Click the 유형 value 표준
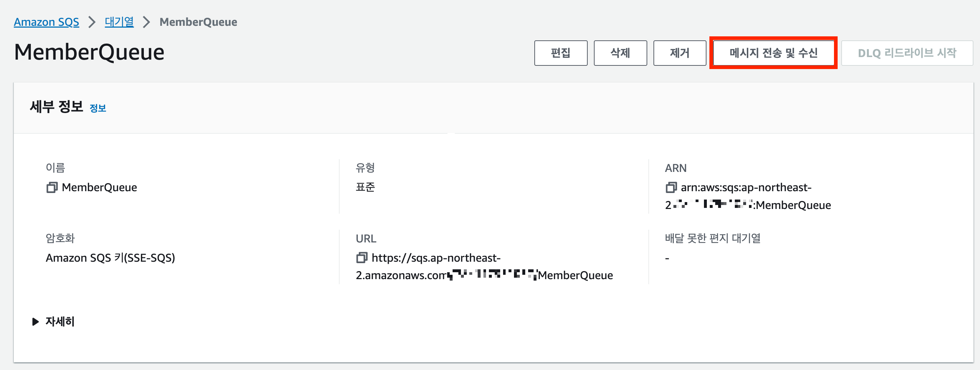The height and width of the screenshot is (370, 980). coord(366,187)
